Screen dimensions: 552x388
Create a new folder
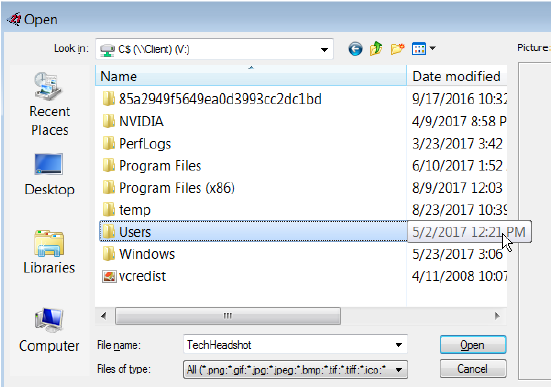tap(397, 49)
